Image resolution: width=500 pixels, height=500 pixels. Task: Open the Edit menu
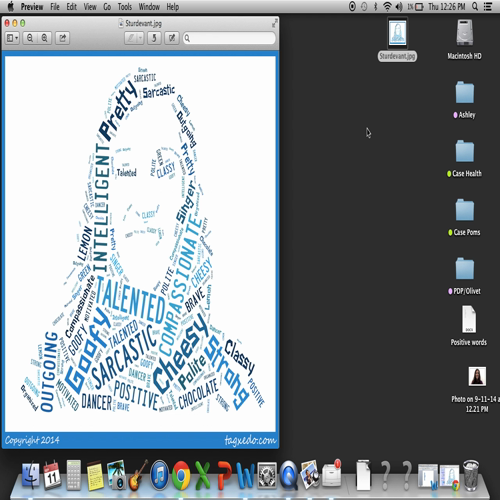coord(71,7)
